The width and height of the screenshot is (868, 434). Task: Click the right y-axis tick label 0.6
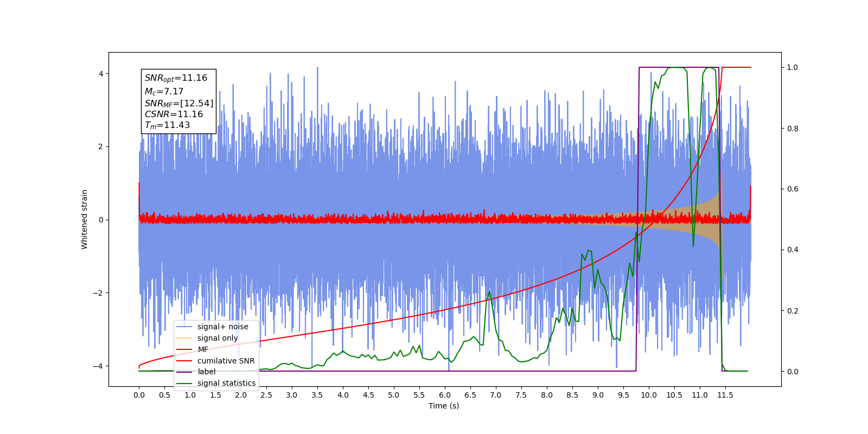(x=793, y=189)
